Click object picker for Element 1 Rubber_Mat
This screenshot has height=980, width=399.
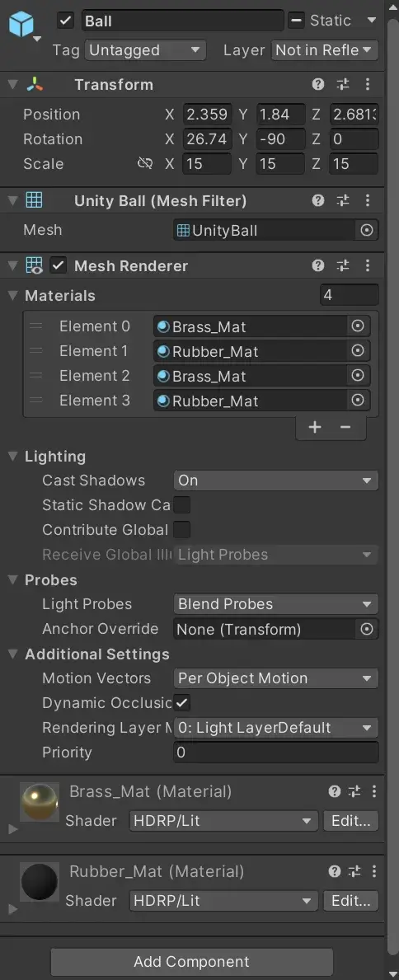[x=358, y=351]
